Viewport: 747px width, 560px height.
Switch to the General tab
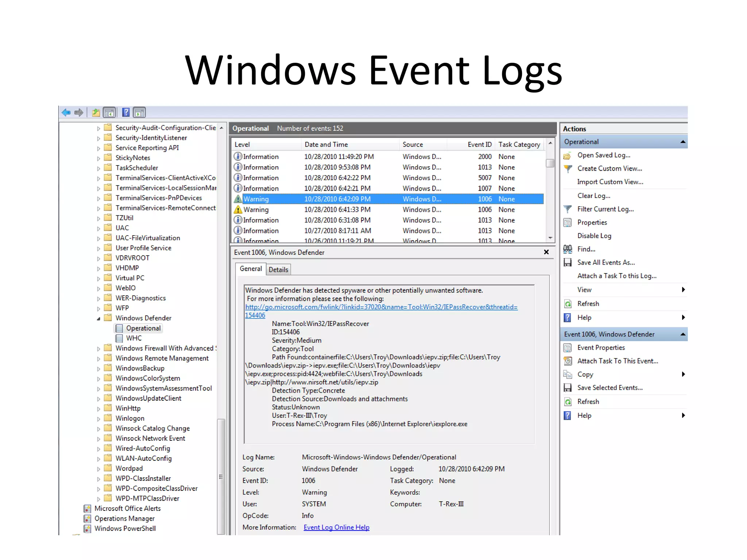(x=251, y=269)
